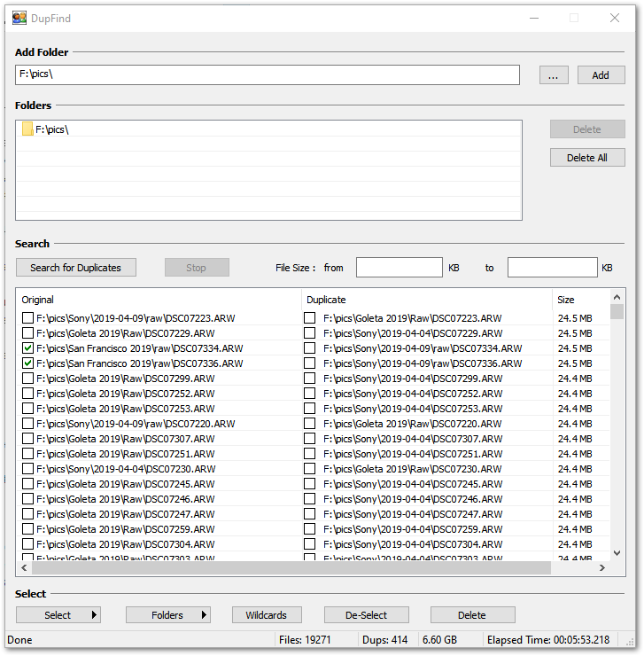Open the Folders dropdown menu button
Screen dimensions: 644x656
pyautogui.click(x=168, y=615)
